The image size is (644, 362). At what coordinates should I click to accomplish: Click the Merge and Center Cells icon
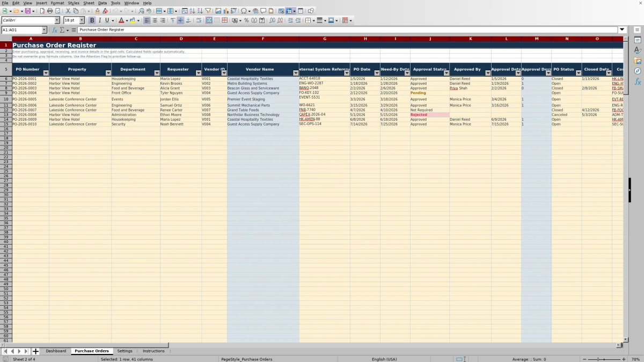209,20
